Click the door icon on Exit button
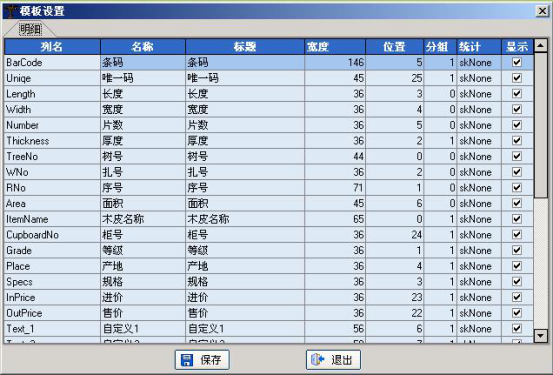553x375 pixels. click(x=317, y=359)
